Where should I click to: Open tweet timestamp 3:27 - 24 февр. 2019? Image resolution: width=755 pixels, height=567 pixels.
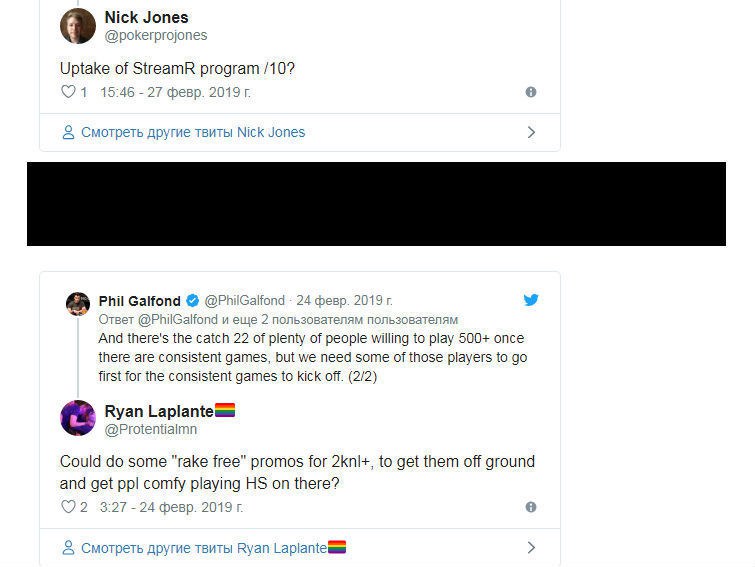click(171, 507)
